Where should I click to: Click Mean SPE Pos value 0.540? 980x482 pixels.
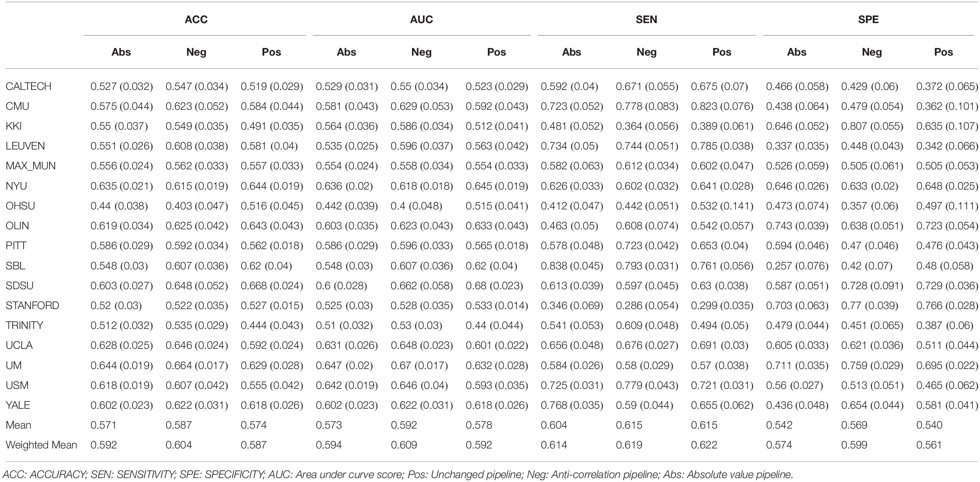[x=929, y=425]
